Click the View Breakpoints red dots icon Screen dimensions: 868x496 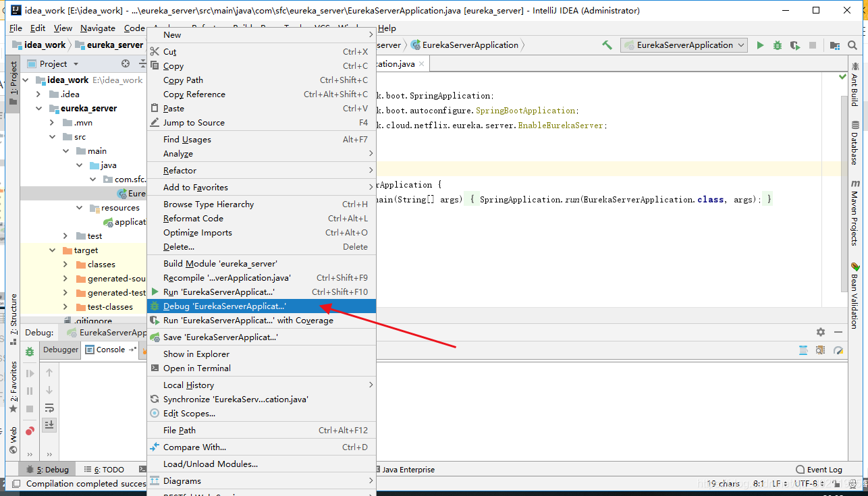tap(30, 431)
